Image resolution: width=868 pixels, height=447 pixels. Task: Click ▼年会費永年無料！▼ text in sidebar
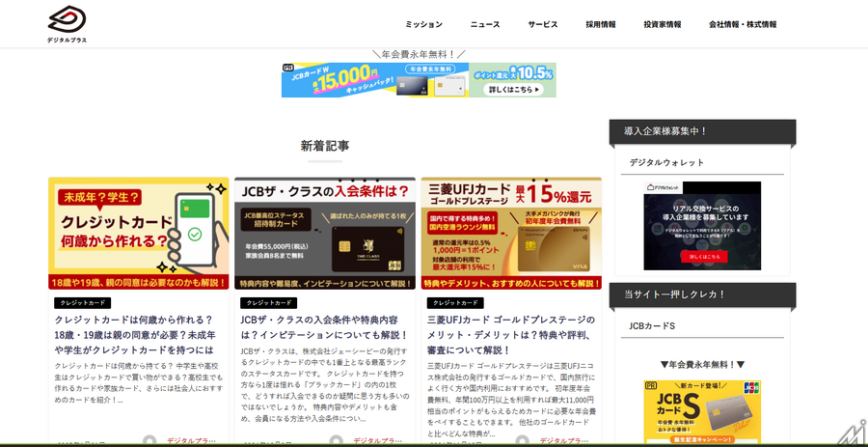coord(702,365)
